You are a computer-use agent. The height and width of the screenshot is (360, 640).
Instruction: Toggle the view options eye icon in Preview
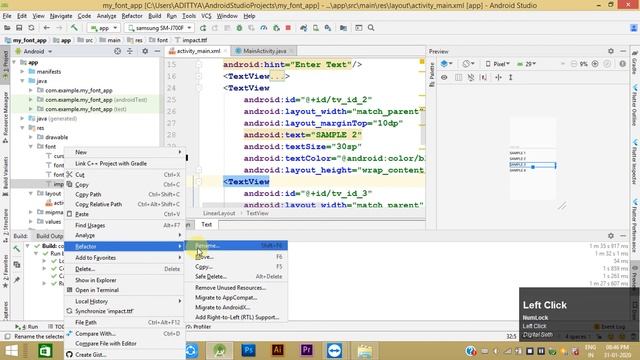(444, 77)
